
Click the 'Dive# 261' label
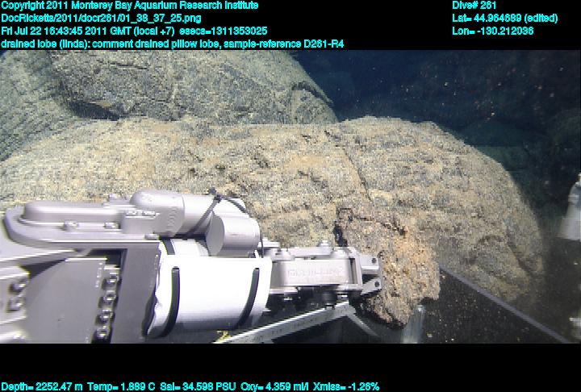tap(474, 5)
